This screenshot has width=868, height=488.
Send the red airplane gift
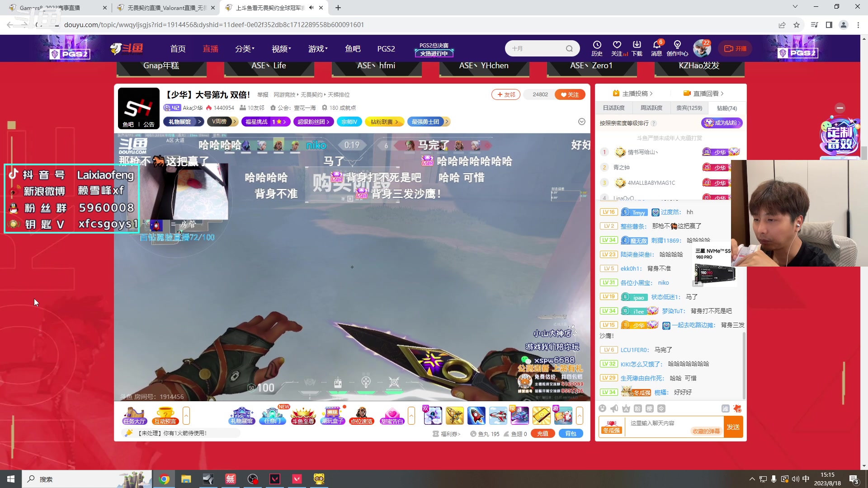coord(498,415)
